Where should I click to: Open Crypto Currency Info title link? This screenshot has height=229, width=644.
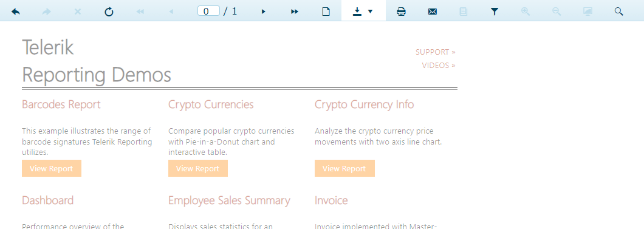click(365, 104)
